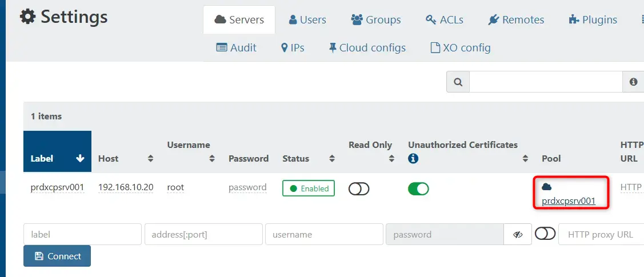This screenshot has width=644, height=277.
Task: Open the Groups tab
Action: click(x=376, y=19)
